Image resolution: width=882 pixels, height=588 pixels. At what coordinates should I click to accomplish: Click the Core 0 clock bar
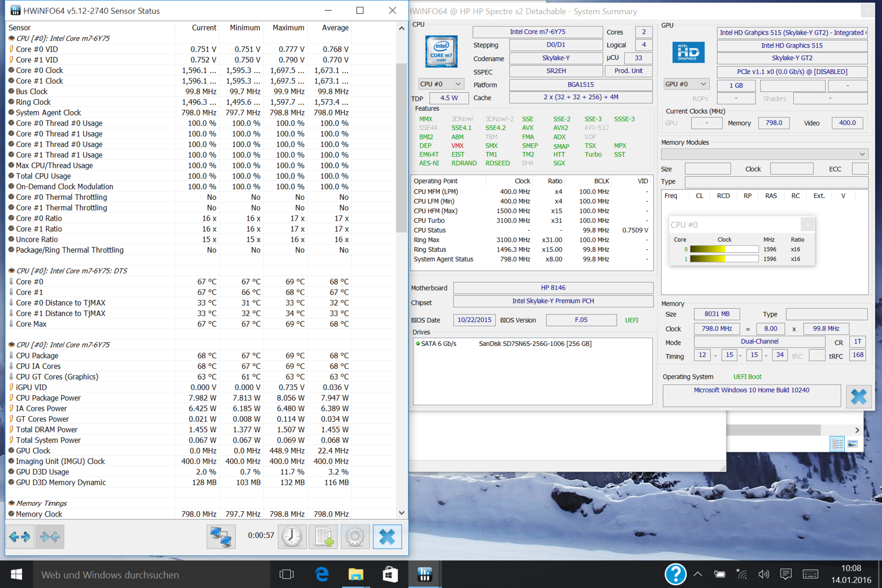pos(724,249)
